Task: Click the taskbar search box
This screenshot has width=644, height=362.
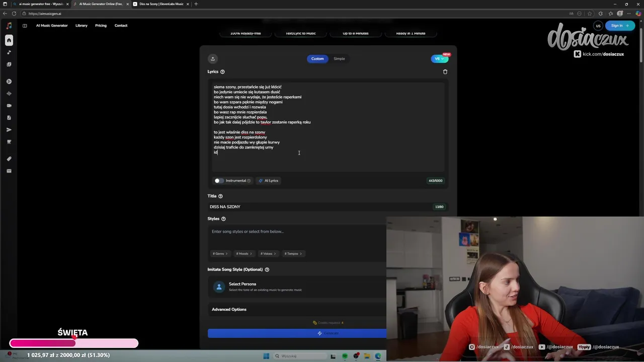Action: [x=300, y=356]
